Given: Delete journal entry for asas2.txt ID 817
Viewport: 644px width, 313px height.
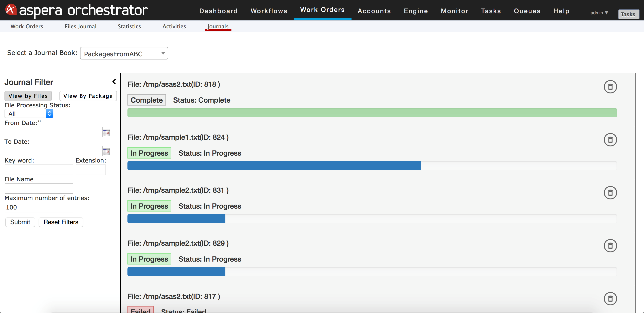Looking at the screenshot, I should [610, 299].
